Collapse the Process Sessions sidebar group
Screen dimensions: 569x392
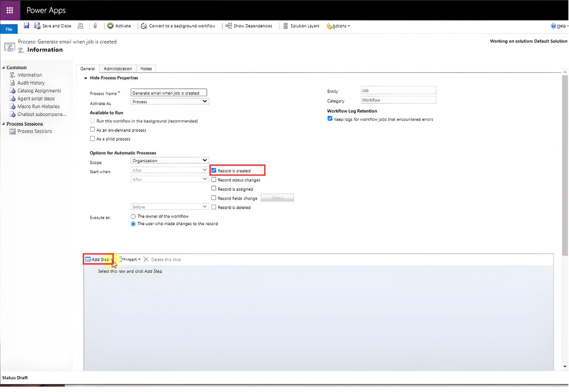4,124
